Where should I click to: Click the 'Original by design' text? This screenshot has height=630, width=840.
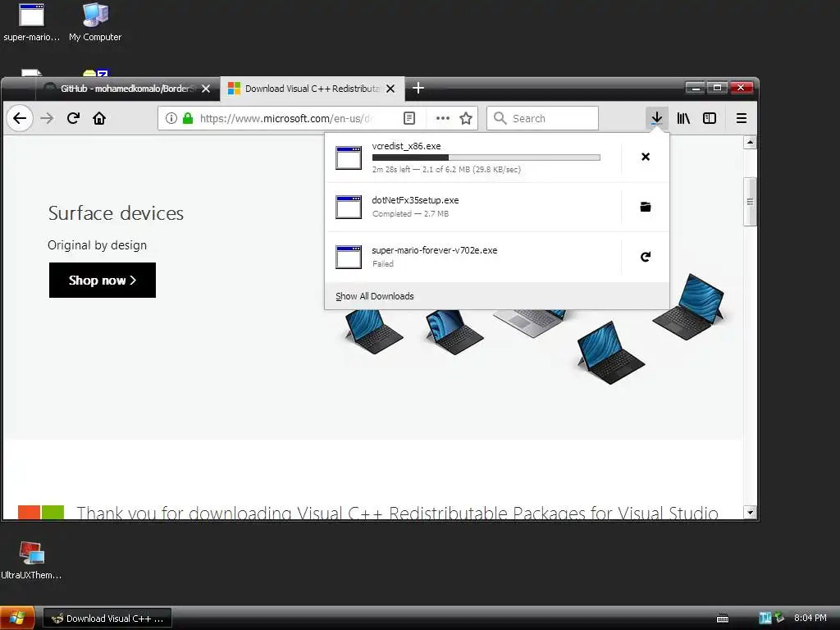tap(97, 245)
